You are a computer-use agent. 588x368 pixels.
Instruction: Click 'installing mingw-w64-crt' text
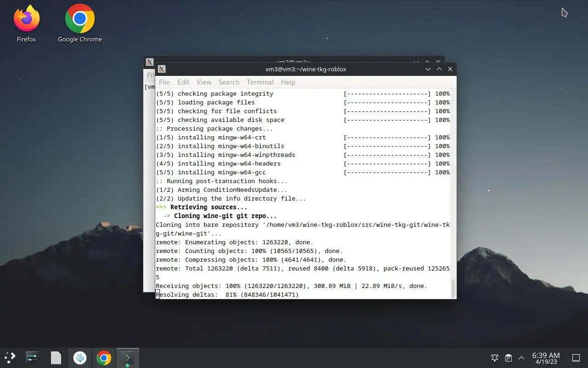221,137
